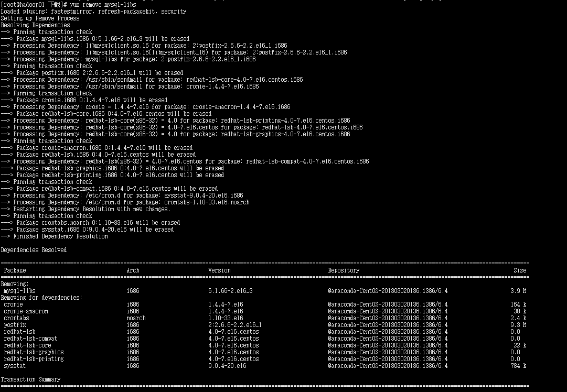567x392 pixels.
Task: Click size '22 k' of redhat-lsb-core
Action: tap(520, 346)
